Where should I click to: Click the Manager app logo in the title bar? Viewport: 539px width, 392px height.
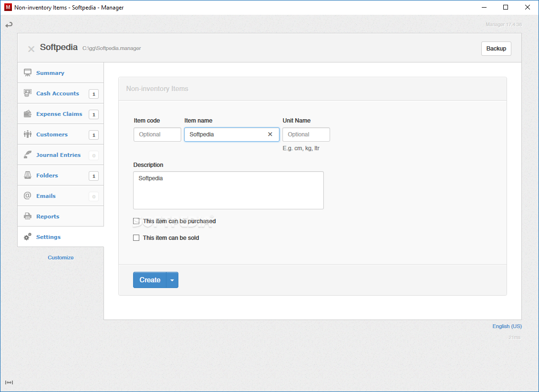(x=8, y=7)
